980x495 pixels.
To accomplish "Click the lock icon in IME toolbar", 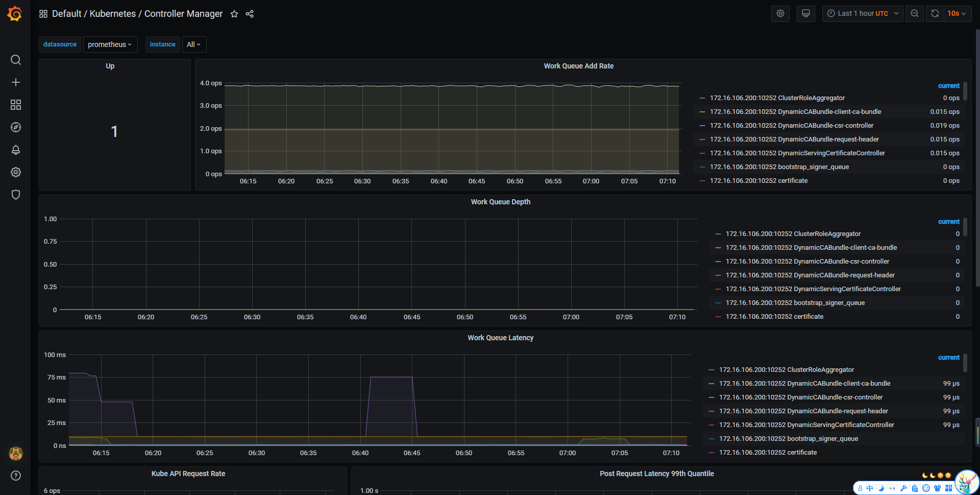I will (x=860, y=488).
